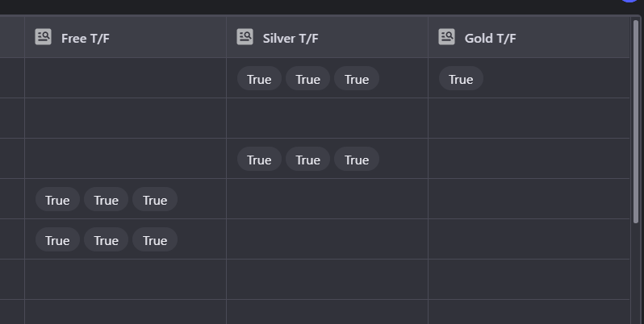
Task: Select the only True chip in Gold T/F
Action: pyautogui.click(x=461, y=78)
